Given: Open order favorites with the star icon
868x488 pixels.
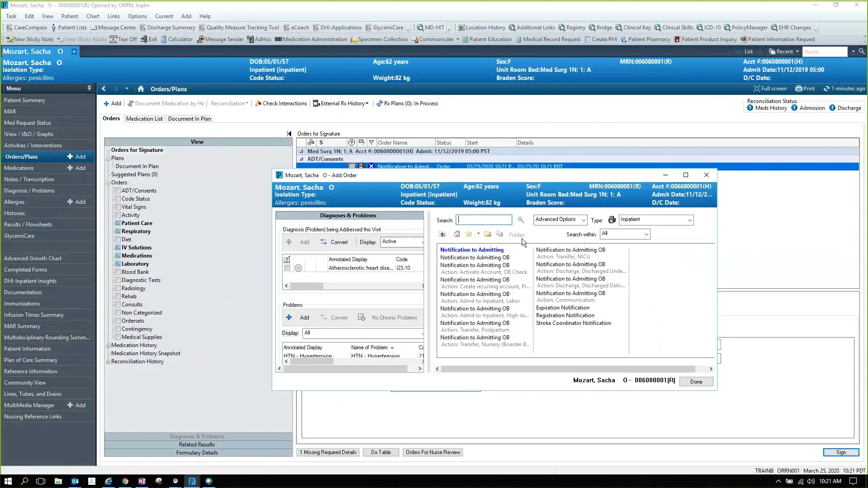Looking at the screenshot, I should pyautogui.click(x=469, y=234).
